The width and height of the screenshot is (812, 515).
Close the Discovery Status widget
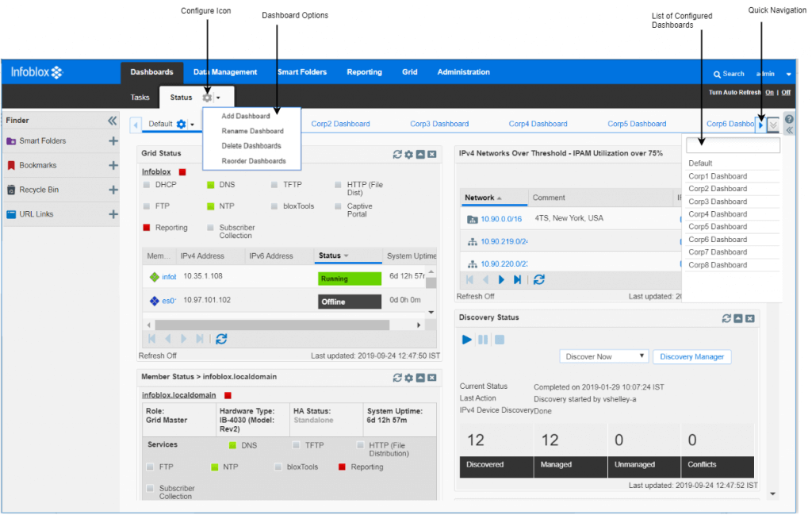pos(750,318)
